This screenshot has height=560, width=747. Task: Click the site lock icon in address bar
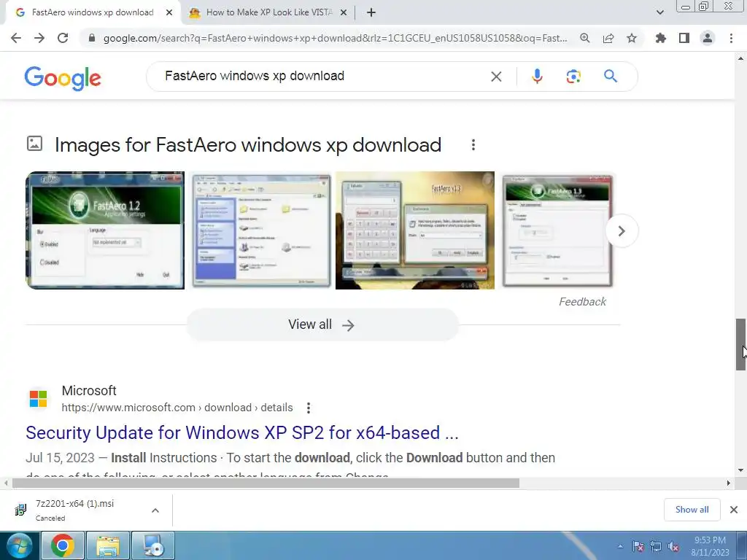92,38
